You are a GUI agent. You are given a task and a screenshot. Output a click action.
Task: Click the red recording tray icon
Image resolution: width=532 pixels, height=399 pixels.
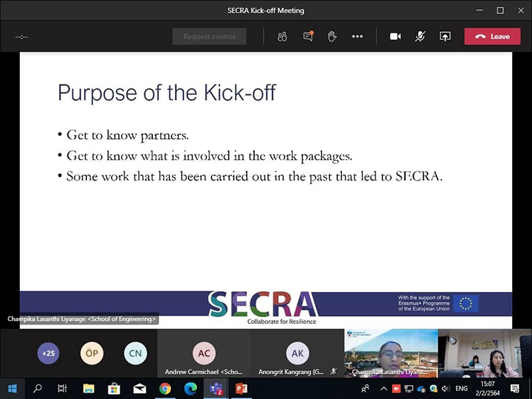pos(396,388)
